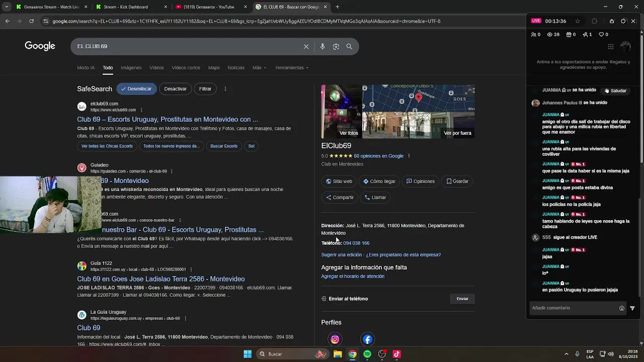The image size is (644, 362).
Task: Start voice search with microphone icon
Action: click(x=323, y=46)
